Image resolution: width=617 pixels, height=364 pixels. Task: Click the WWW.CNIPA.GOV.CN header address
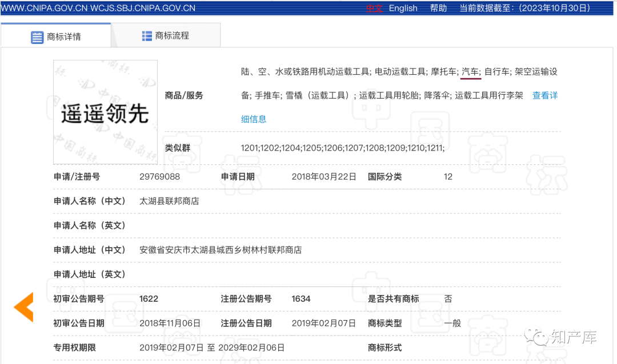[x=43, y=8]
